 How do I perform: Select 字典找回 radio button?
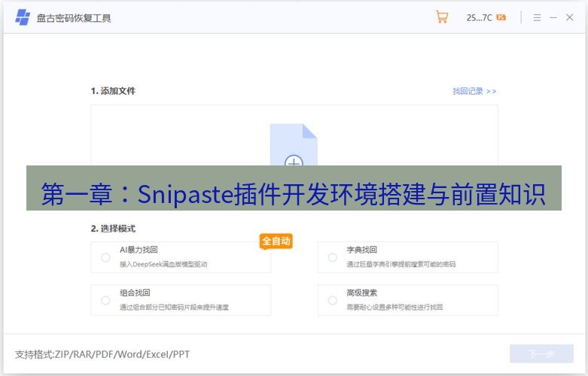click(332, 257)
